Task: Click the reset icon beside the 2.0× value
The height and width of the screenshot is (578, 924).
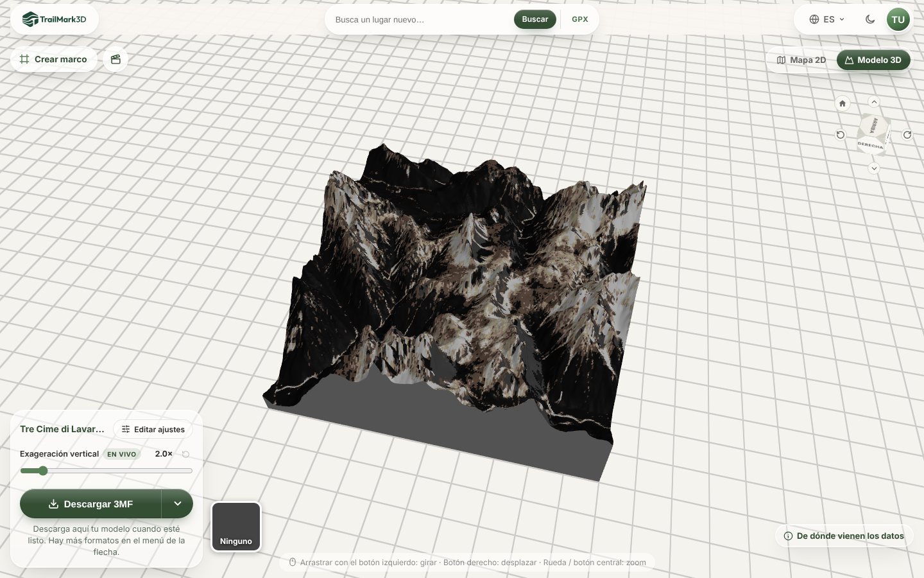Action: pos(185,454)
